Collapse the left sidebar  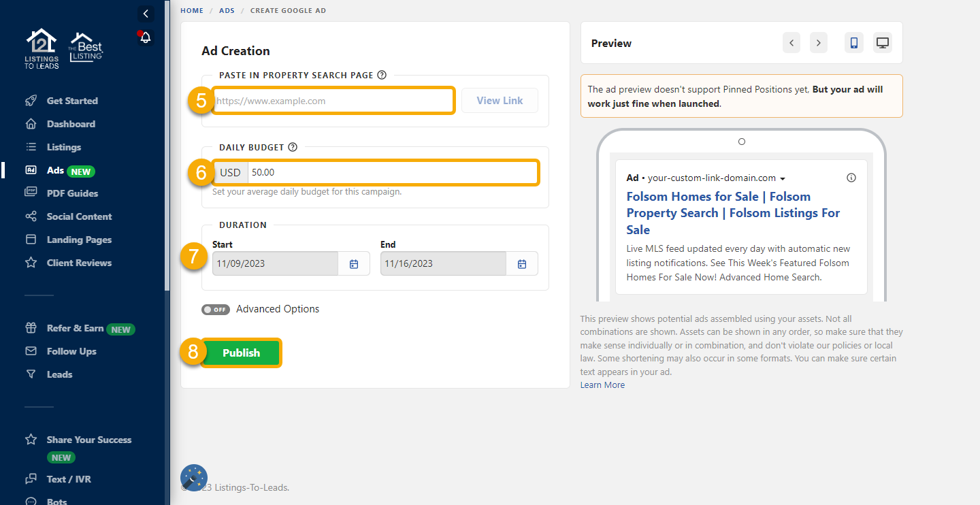[x=145, y=14]
